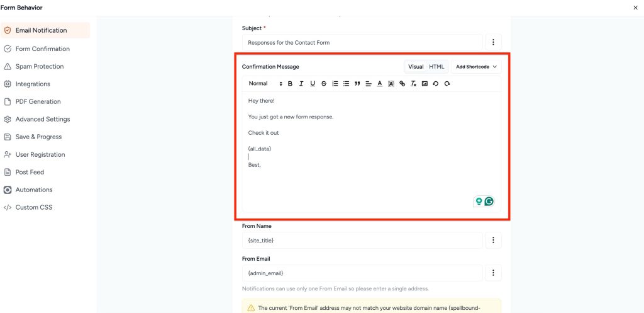Open the Normal paragraph style dropdown

[x=265, y=84]
